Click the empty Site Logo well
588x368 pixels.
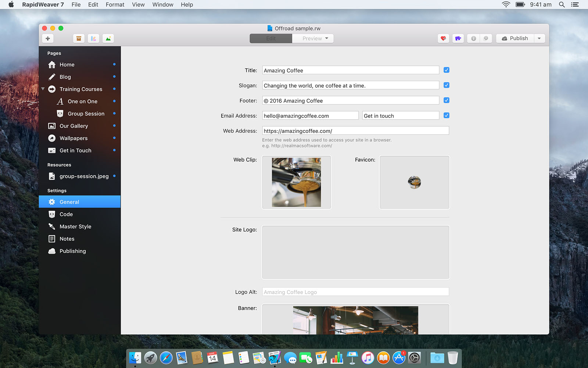tap(356, 252)
